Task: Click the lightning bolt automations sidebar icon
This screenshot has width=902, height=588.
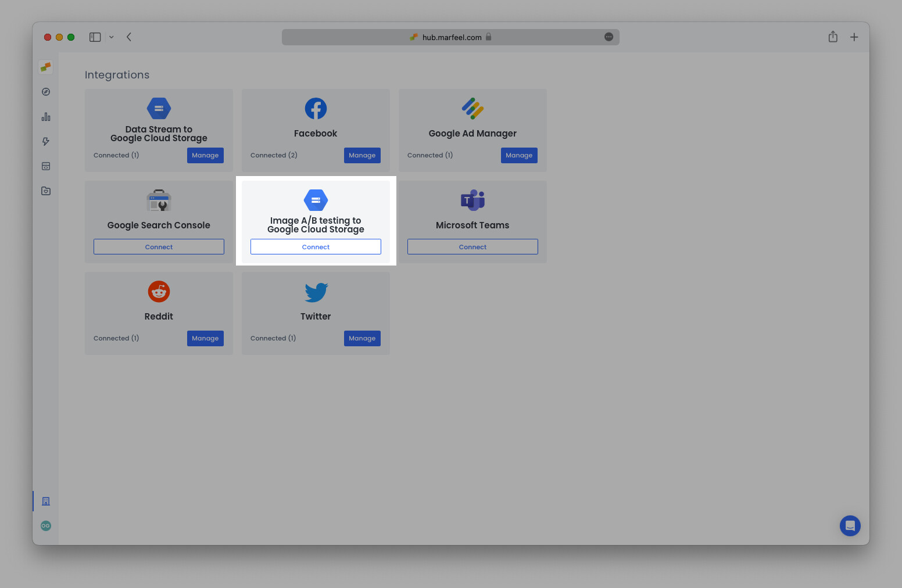Action: coord(45,141)
